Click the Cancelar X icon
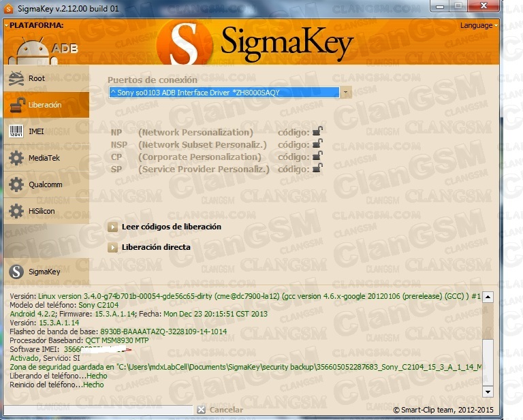Screen dimensions: 523x420 tap(201, 410)
